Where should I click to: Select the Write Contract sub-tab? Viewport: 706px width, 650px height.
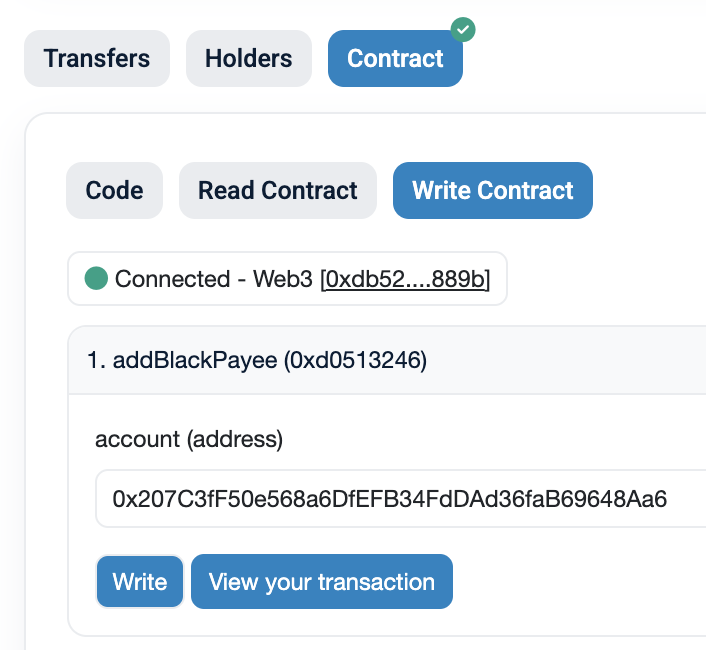(x=493, y=190)
